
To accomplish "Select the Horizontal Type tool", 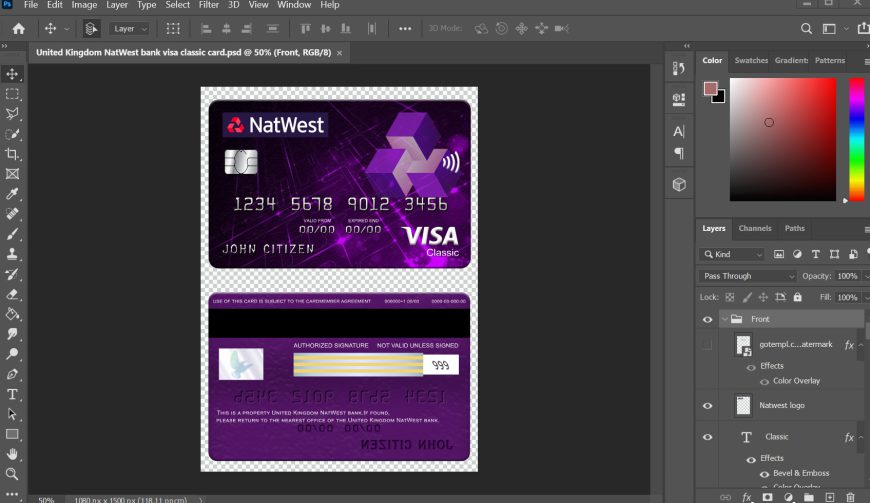I will click(x=12, y=394).
